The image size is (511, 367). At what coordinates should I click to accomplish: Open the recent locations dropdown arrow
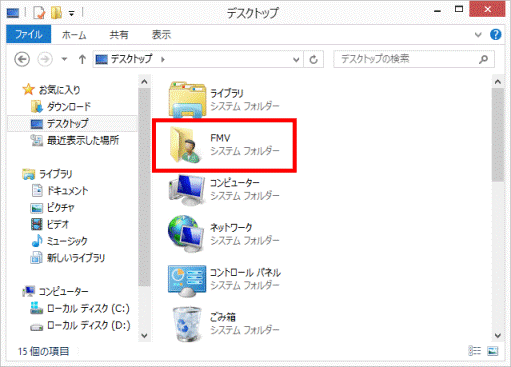pos(64,60)
